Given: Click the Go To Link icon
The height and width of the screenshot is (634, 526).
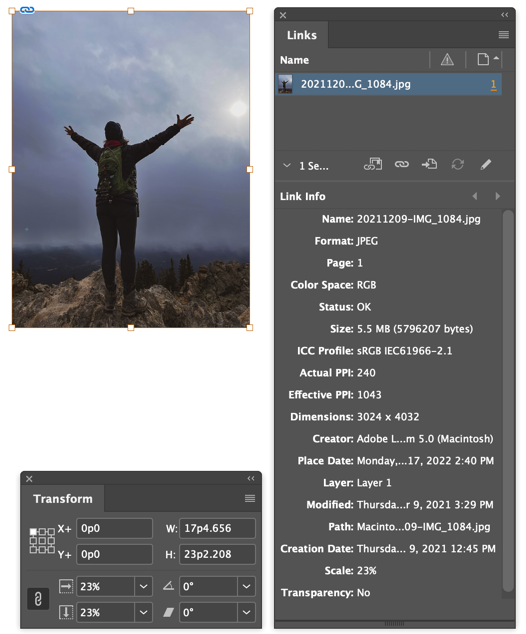Looking at the screenshot, I should (429, 164).
